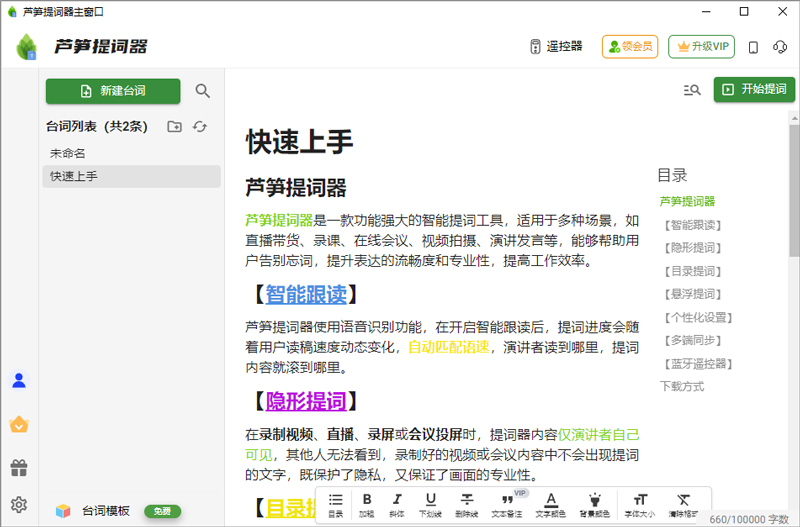
Task: Jump to 【智能跟读】 in table of contents
Action: click(693, 225)
